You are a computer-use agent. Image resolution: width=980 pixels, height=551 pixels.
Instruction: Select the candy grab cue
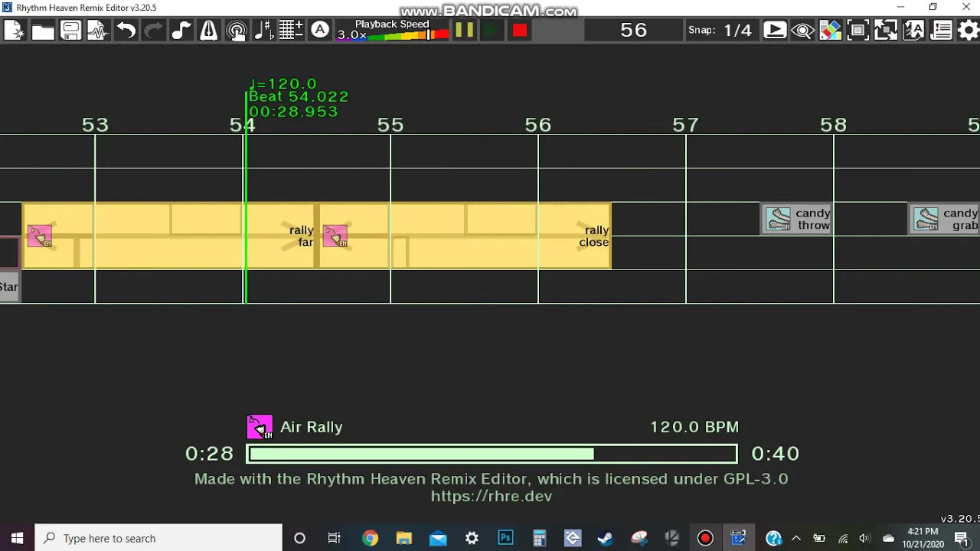point(944,219)
